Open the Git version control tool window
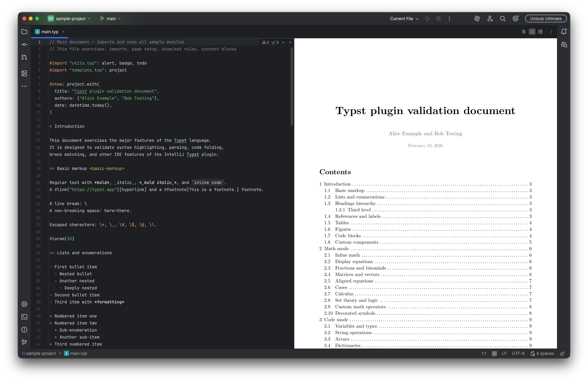The width and height of the screenshot is (588, 382). tap(24, 342)
